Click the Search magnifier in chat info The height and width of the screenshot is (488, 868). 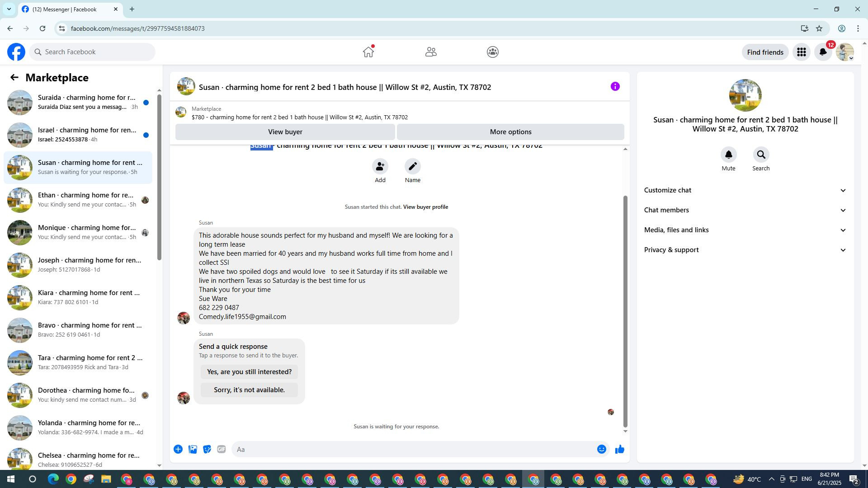tap(761, 155)
